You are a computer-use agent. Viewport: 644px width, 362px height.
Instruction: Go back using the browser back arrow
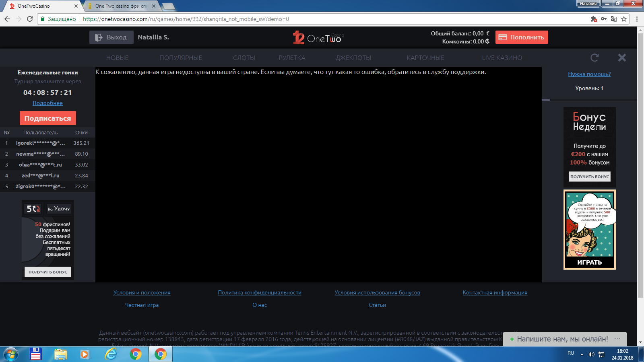tap(7, 19)
